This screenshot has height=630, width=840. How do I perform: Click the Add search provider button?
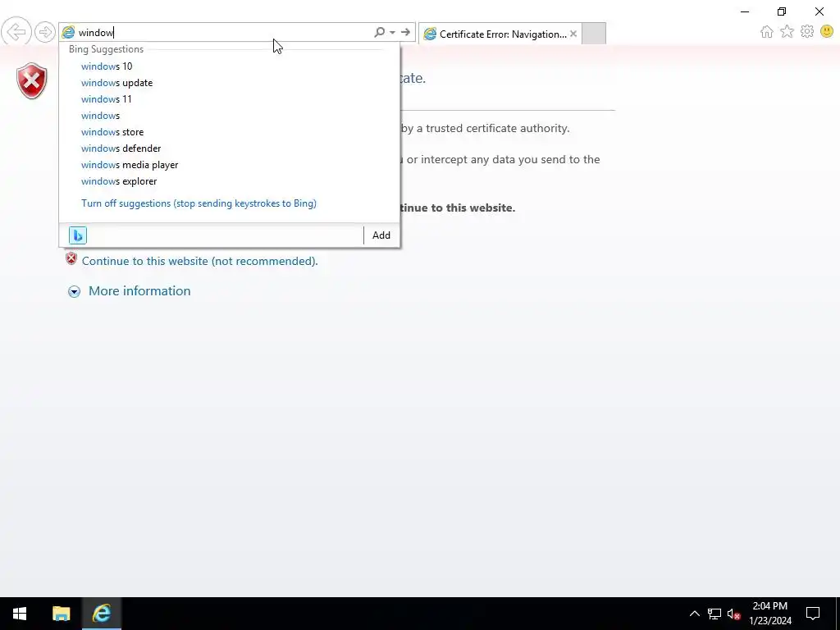point(381,235)
